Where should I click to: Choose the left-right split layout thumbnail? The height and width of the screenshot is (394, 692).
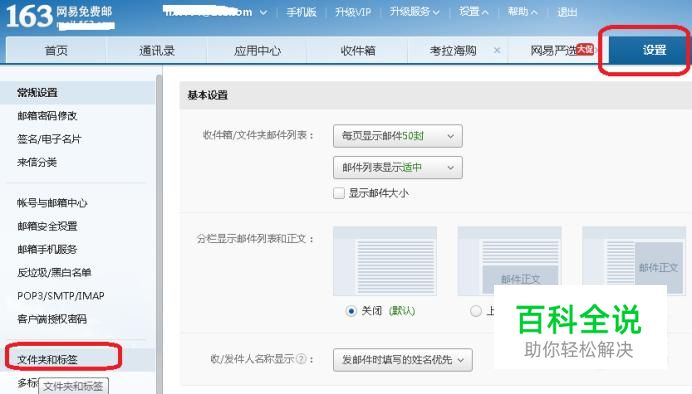[x=634, y=261]
